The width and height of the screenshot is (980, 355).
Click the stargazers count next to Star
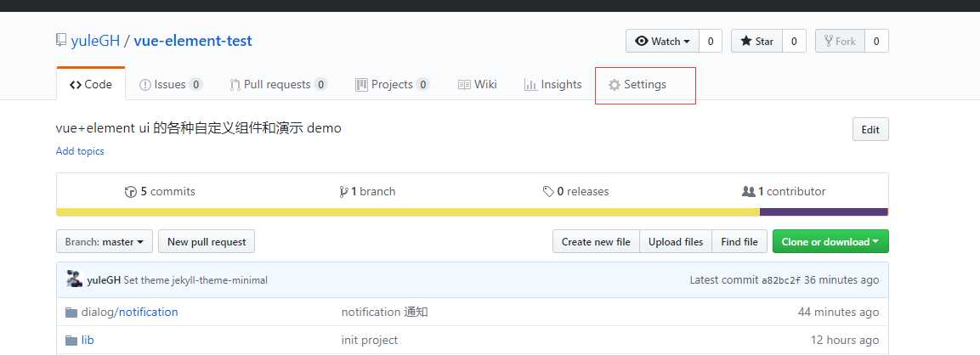pos(794,42)
